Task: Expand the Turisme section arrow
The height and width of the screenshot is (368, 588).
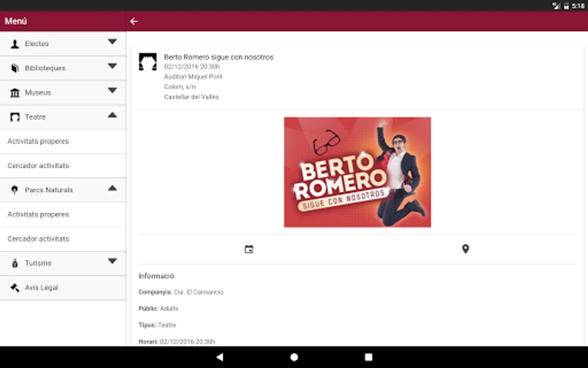Action: coord(112,261)
